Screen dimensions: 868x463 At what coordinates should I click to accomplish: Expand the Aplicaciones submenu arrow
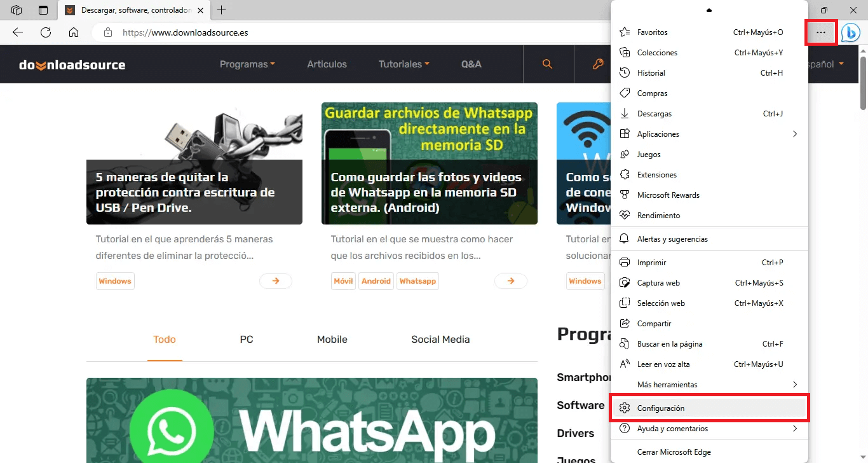click(795, 134)
